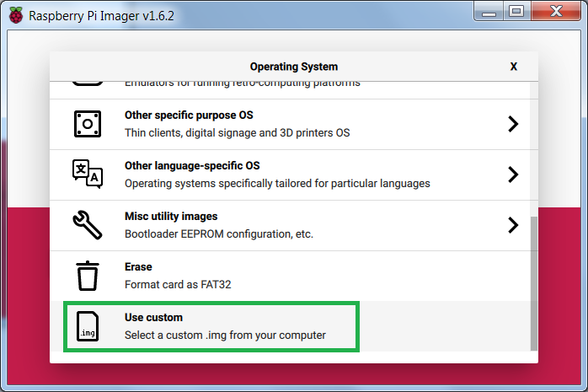
Task: Select 'Other language-specific OS' title
Action: point(192,165)
